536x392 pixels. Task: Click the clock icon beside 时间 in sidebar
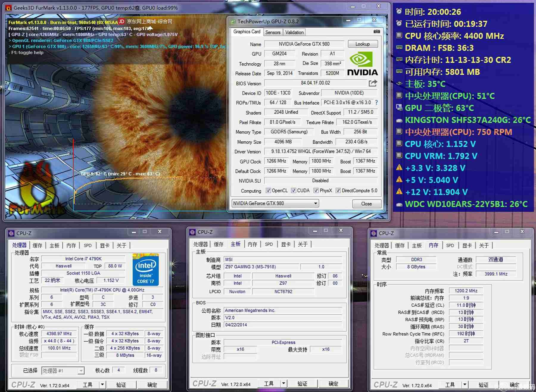399,11
